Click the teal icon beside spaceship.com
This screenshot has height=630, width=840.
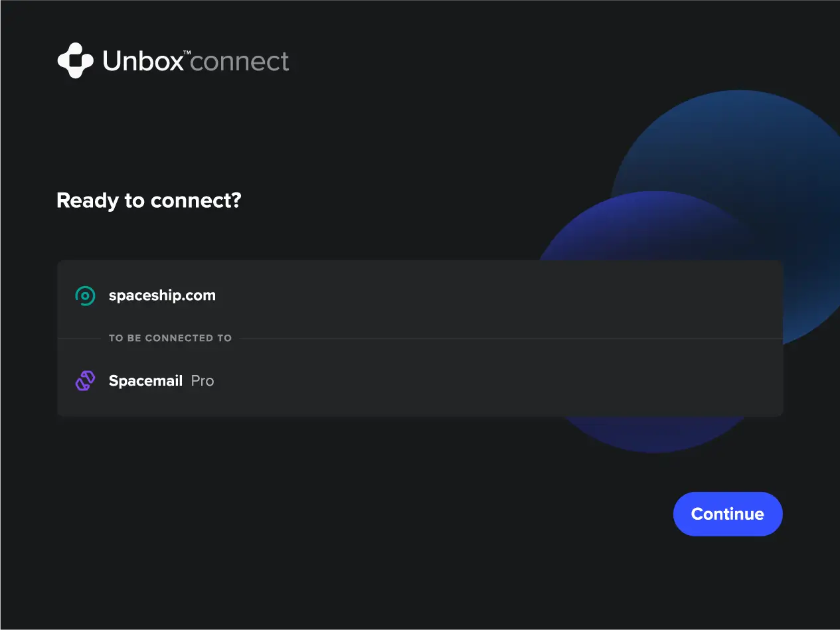(85, 295)
